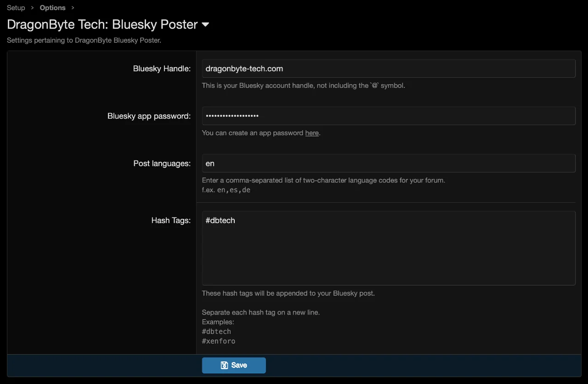Select the Post languages text box

point(388,163)
